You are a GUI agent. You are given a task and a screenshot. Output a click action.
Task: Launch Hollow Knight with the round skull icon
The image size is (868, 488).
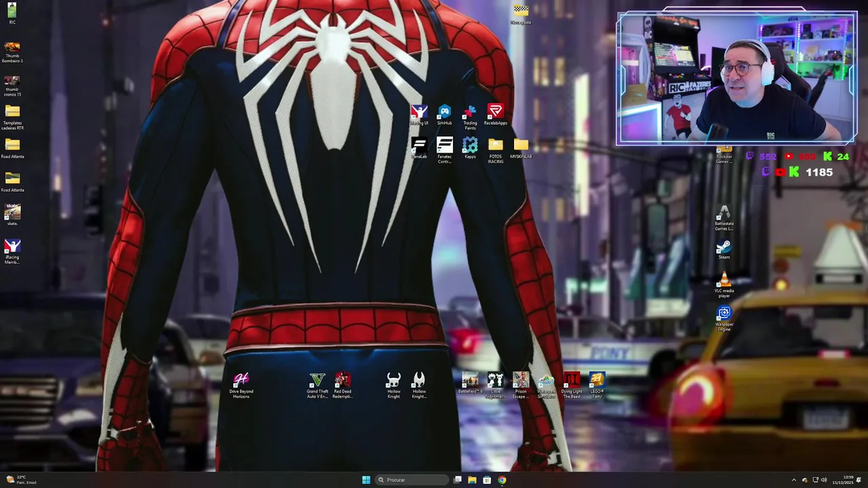tap(393, 385)
